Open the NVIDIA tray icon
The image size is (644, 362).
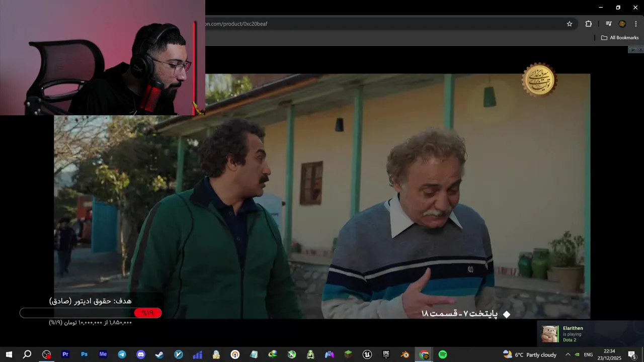pos(577,354)
